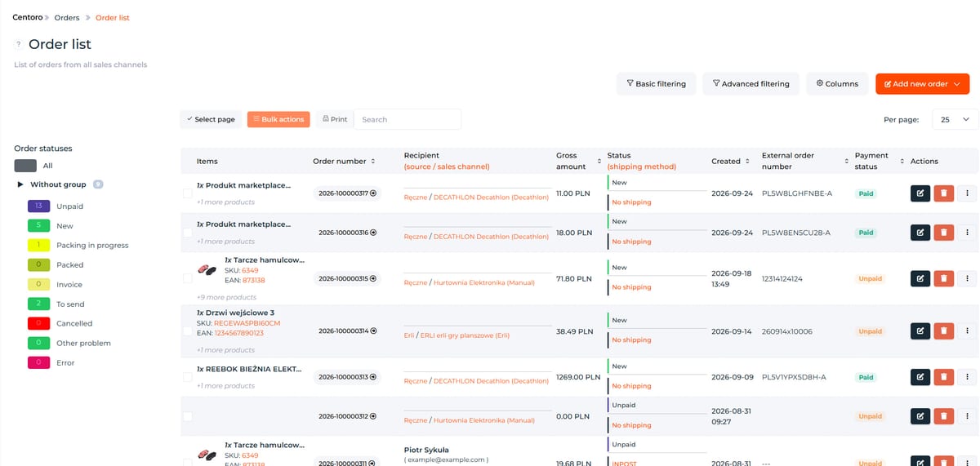Screen dimensions: 980x466
Task: Go to Centoro in the breadcrumb
Action: (28, 17)
